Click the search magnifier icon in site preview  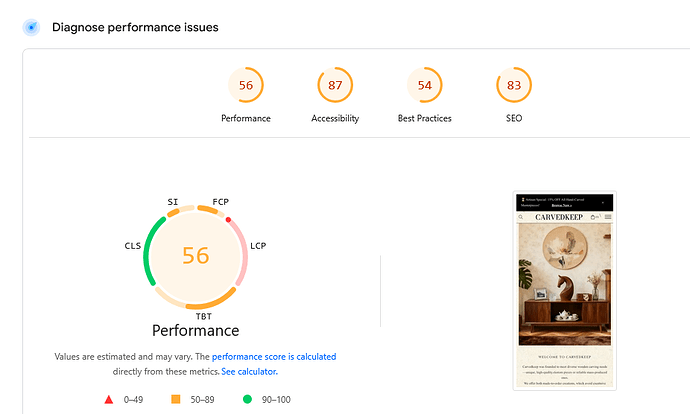(x=521, y=217)
